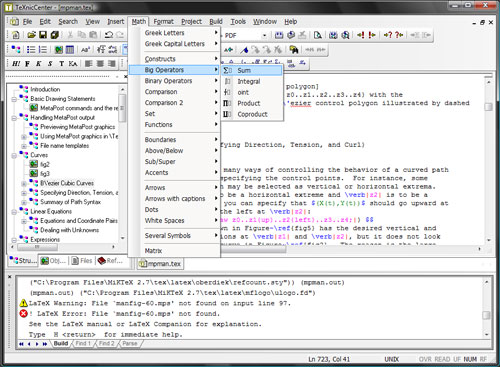
Task: Select Sum from the Big Operators submenu
Action: click(x=252, y=70)
